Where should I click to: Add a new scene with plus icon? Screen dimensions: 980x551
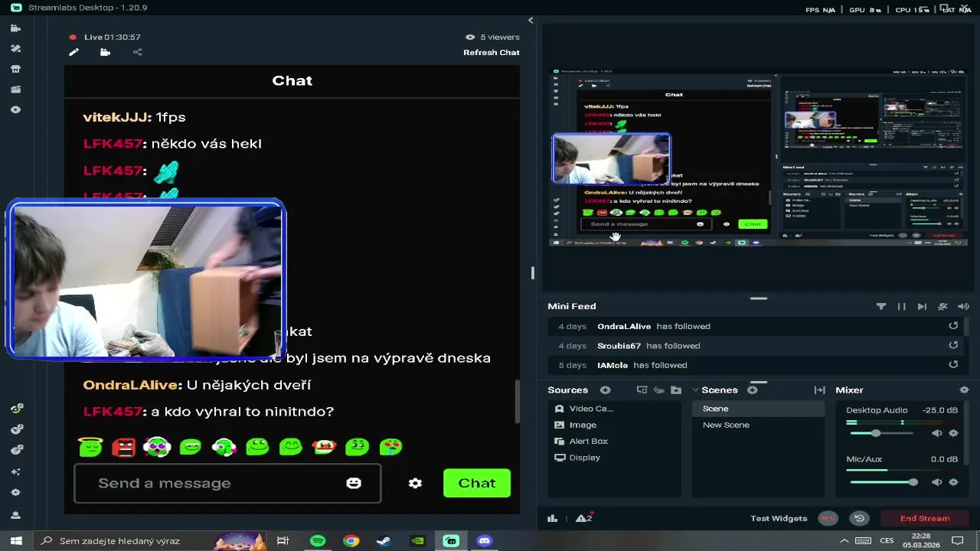[x=752, y=390]
